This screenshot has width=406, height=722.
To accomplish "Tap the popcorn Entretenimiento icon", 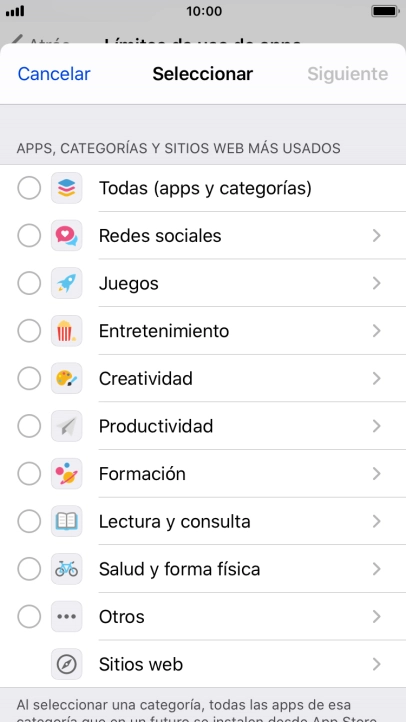I will coord(67,331).
